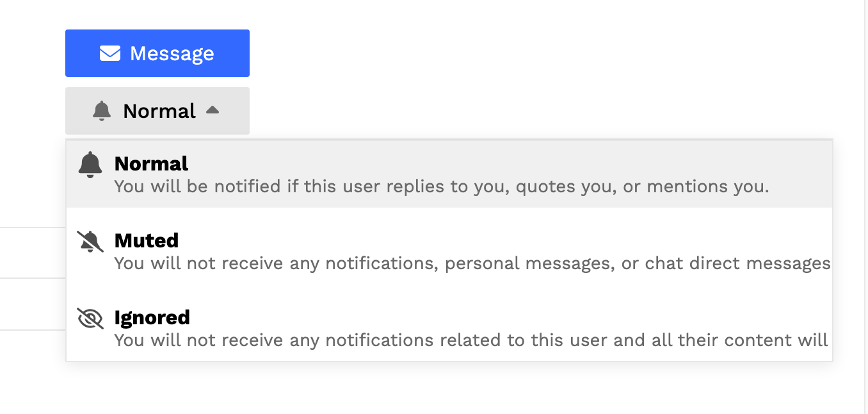
Task: Mute this user via the bell-slash row
Action: click(x=448, y=252)
